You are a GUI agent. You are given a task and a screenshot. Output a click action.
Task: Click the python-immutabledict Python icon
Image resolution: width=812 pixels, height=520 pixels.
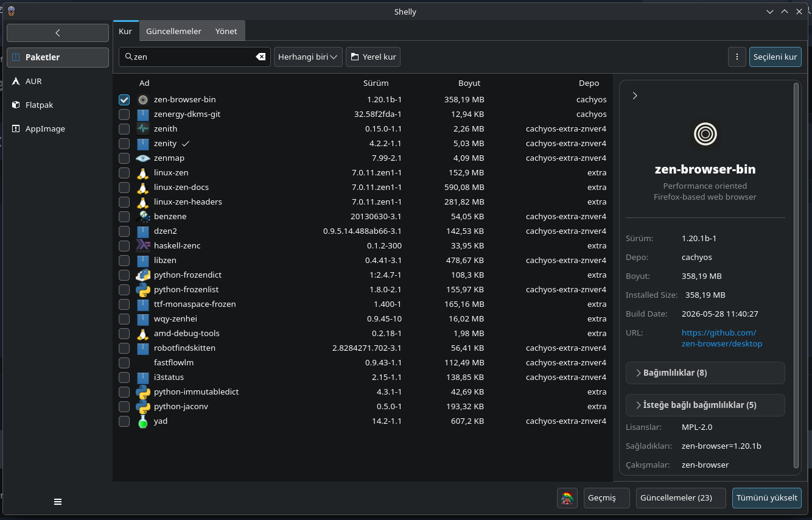click(x=143, y=392)
